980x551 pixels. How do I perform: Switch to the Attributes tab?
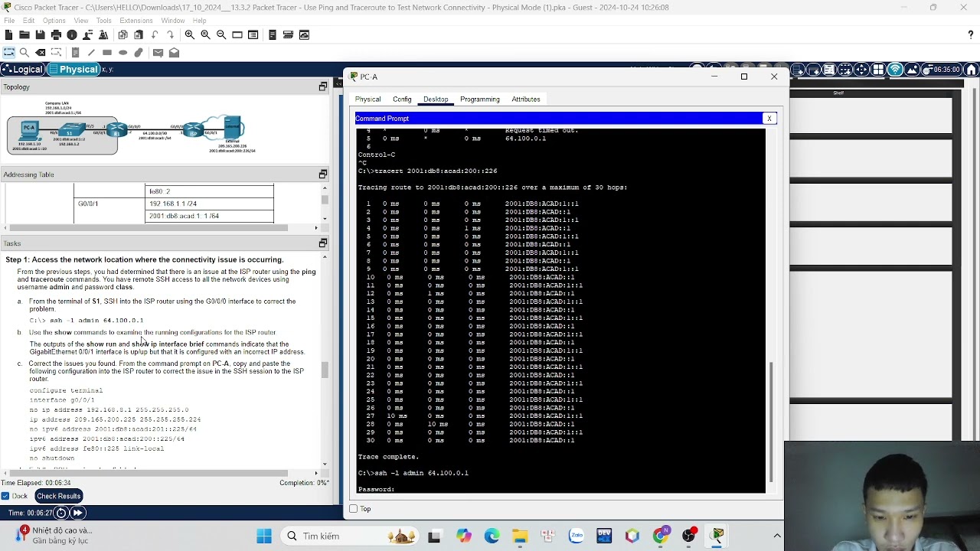click(x=526, y=99)
